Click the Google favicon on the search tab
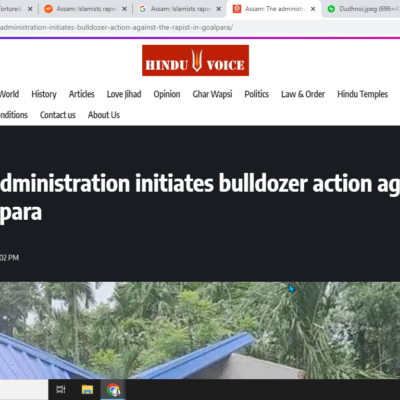The width and height of the screenshot is (400, 400). click(143, 9)
